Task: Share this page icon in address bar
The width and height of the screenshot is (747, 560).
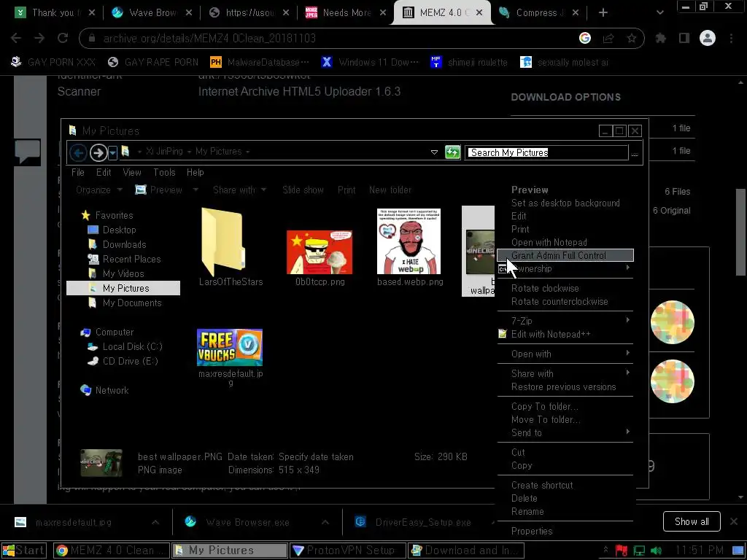Action: (x=608, y=38)
